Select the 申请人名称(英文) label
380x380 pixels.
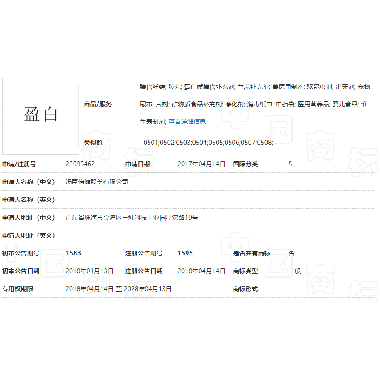pos(28,200)
